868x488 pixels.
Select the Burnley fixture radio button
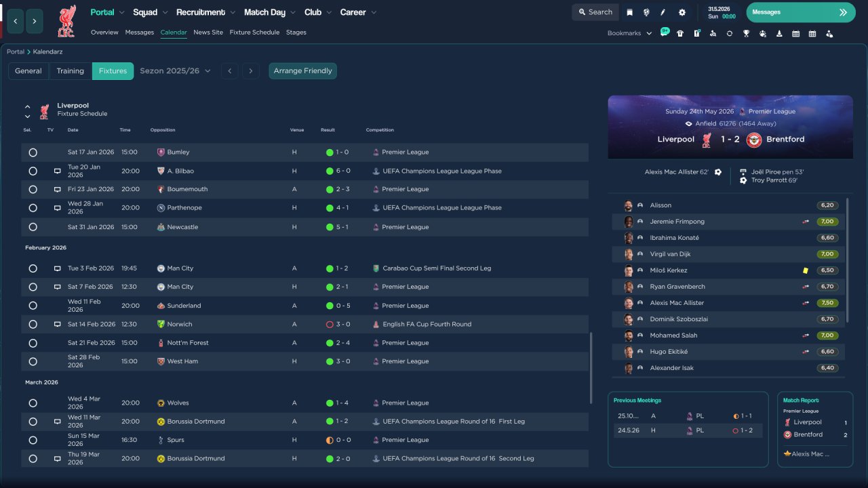(33, 152)
